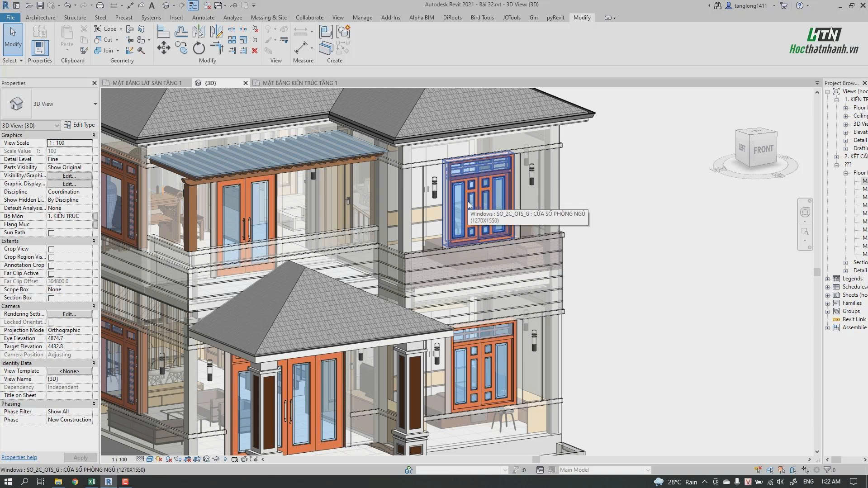Open the Main Model workset dropdown
868x488 pixels.
click(605, 470)
